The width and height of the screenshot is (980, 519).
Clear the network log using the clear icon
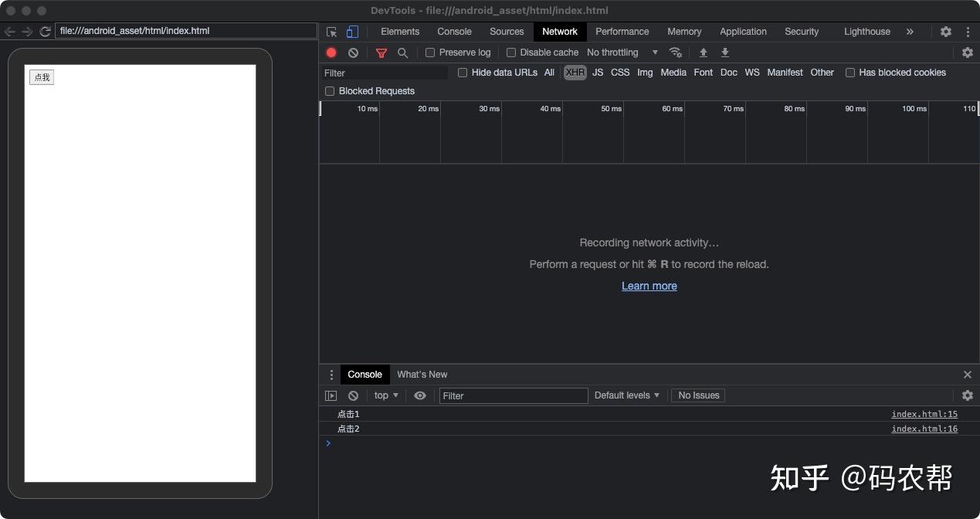click(353, 52)
